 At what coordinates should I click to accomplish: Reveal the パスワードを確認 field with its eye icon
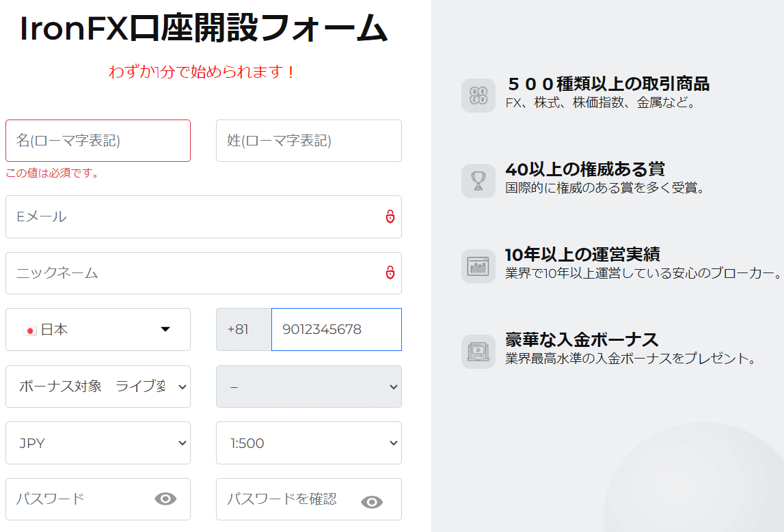click(x=371, y=499)
